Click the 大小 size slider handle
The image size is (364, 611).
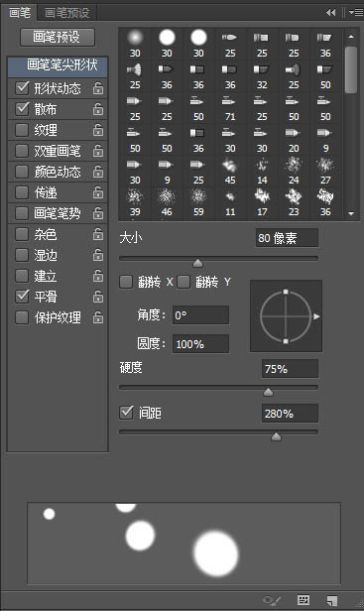198,264
